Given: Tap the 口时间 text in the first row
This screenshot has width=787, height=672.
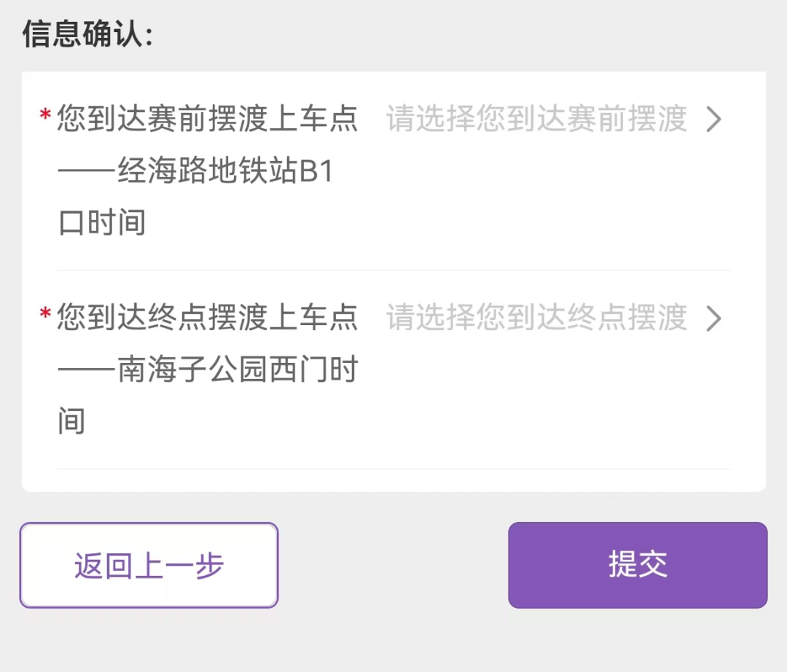Looking at the screenshot, I should pyautogui.click(x=102, y=223).
